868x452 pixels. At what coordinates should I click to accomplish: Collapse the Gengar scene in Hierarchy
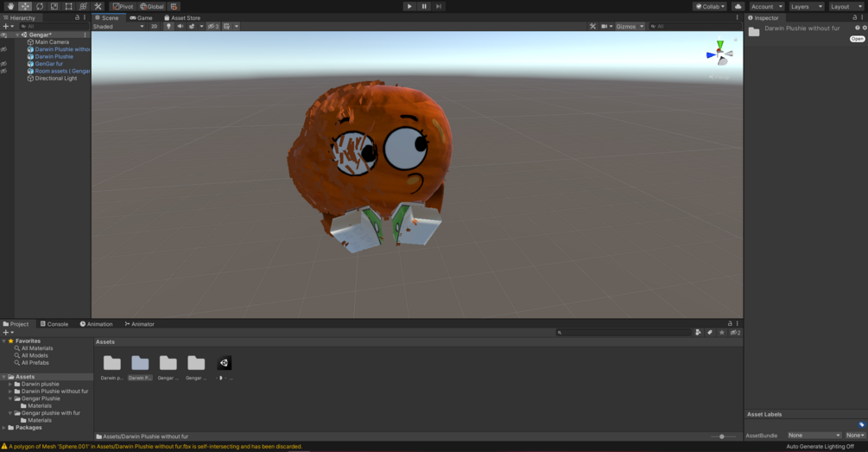(17, 35)
